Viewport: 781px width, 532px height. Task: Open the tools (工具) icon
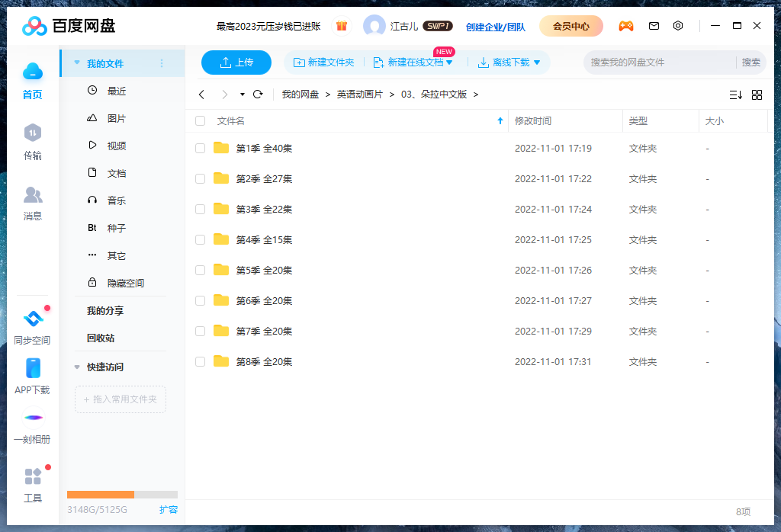coord(32,476)
